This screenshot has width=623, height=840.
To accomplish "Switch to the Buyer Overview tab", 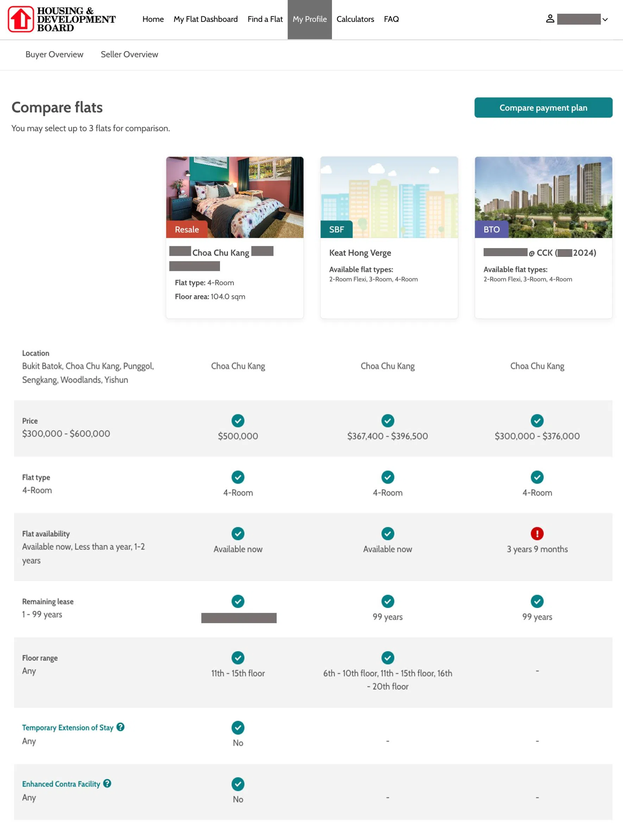I will coord(54,54).
